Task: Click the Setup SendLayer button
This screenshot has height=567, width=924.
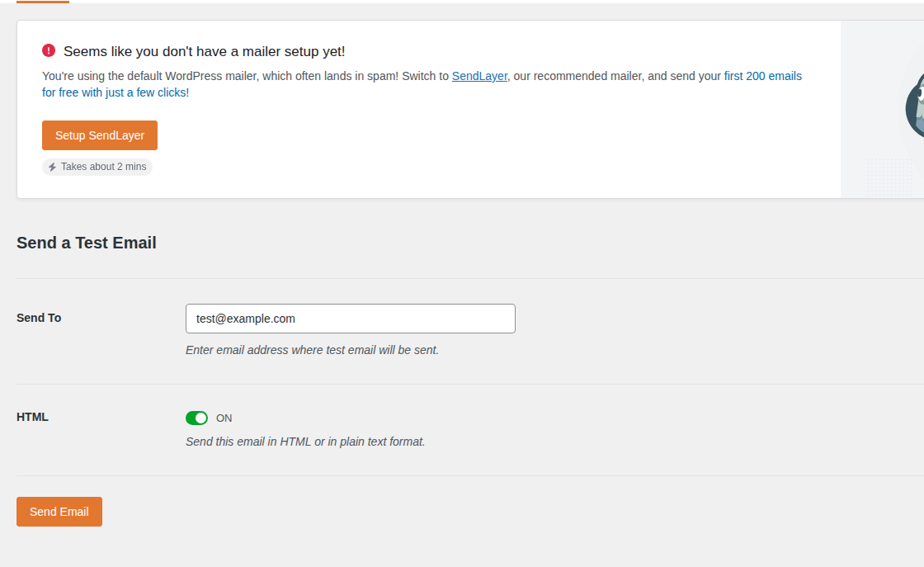Action: 100,135
